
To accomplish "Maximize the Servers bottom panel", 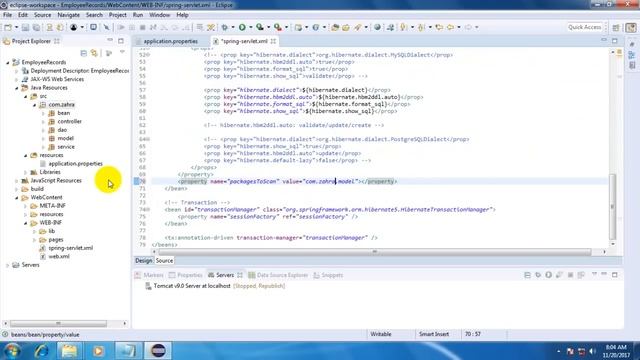I will coord(615,275).
